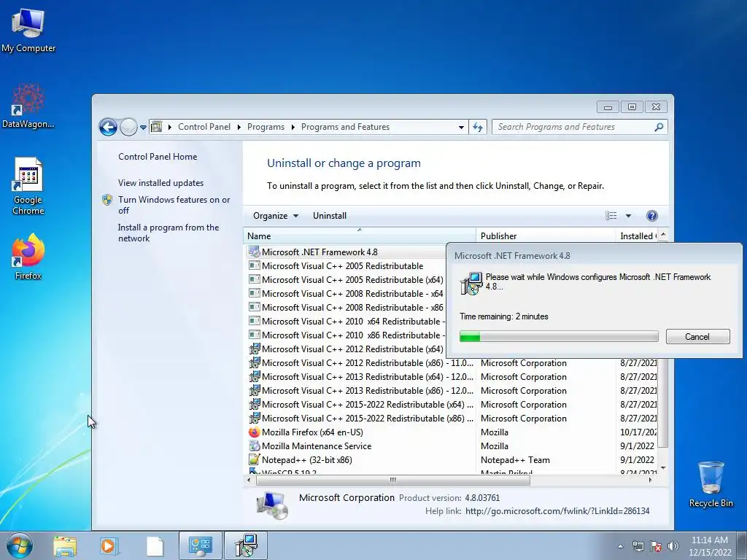
Task: Click the Forward navigation arrow
Action: [x=128, y=127]
